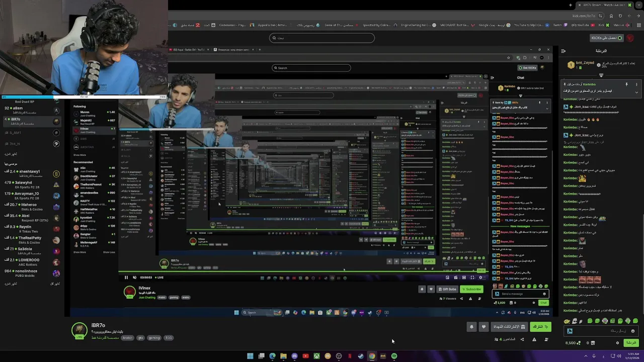Select the gta tag under iBR7o
The image size is (644, 362).
click(x=140, y=338)
